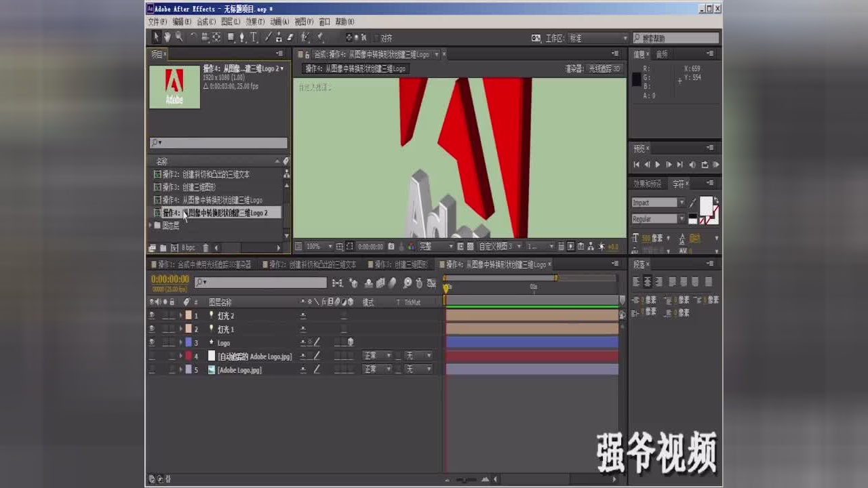Screen dimensions: 868x488
Task: Open the 合成(C) menu
Action: [206, 22]
